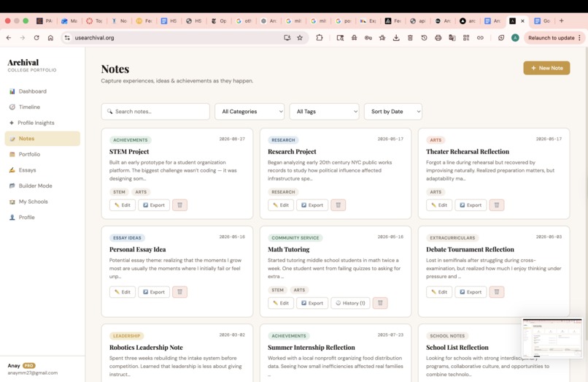Click the install app icon in address bar
The image size is (588, 382).
click(287, 37)
